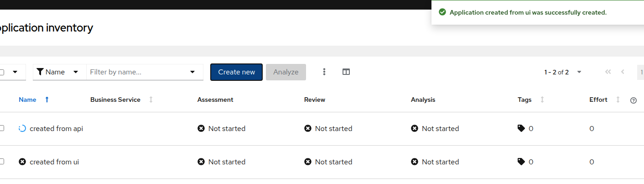This screenshot has width=644, height=184.
Task: Open the items per page dropdown
Action: [x=579, y=72]
